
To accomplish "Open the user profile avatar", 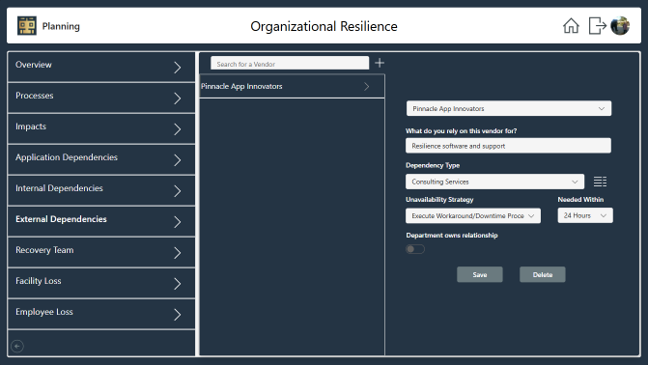I will click(620, 26).
